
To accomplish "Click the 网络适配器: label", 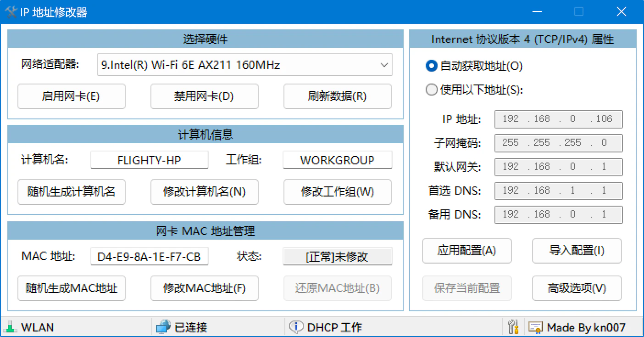I will [x=50, y=64].
